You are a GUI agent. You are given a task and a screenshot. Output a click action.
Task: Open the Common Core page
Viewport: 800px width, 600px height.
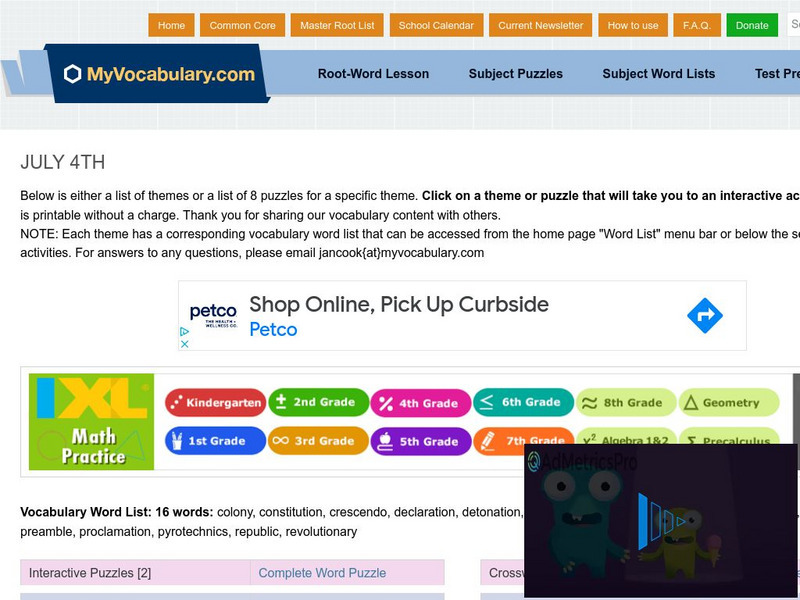tap(242, 25)
